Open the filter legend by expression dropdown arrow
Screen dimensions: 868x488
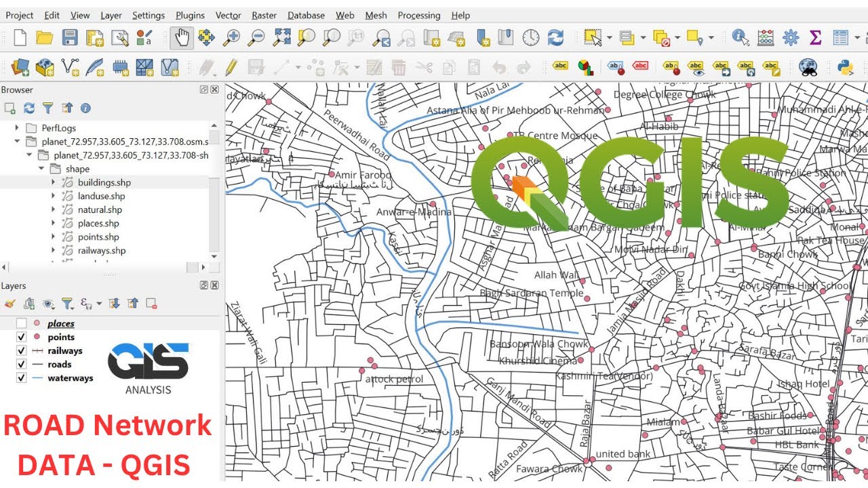click(x=99, y=304)
